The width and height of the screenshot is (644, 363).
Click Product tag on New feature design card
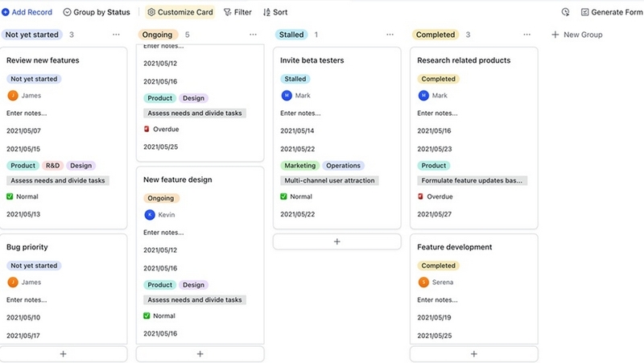pyautogui.click(x=159, y=285)
